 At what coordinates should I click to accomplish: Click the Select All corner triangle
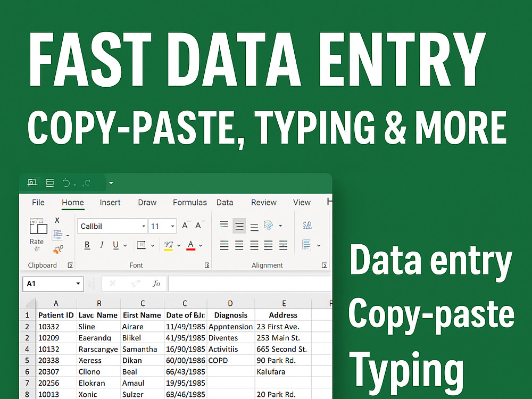pos(30,303)
